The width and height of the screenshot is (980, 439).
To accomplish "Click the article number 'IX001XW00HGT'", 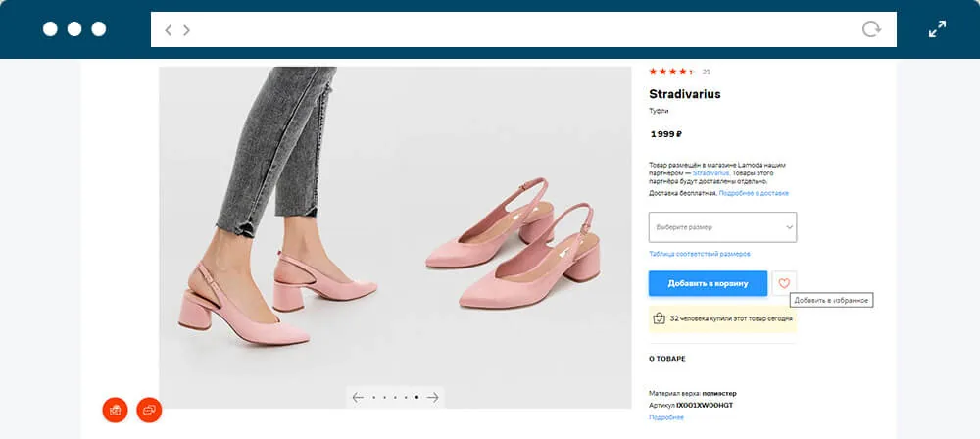I will point(705,406).
